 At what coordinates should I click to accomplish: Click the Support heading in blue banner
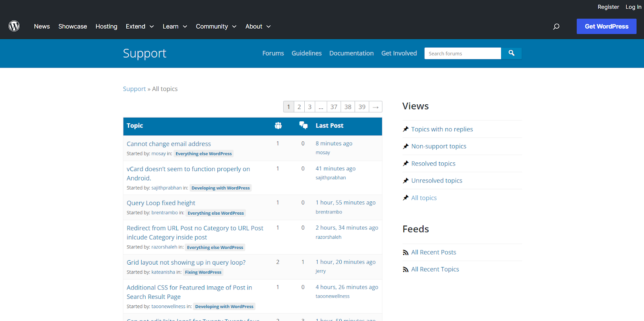(x=144, y=53)
